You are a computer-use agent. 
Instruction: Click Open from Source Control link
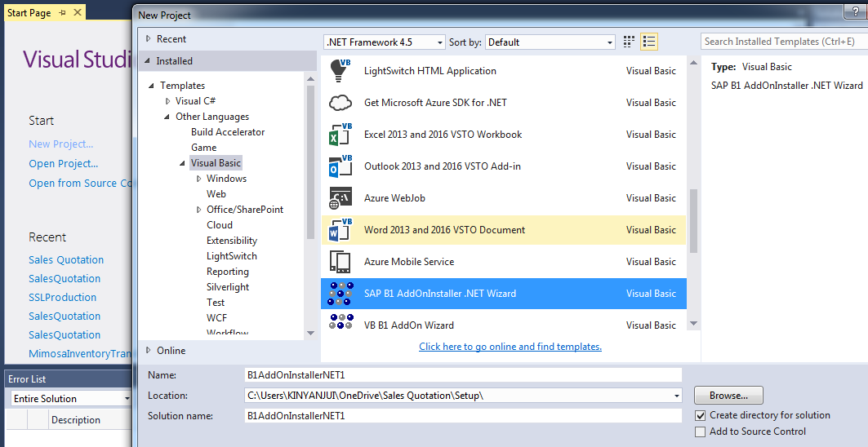80,183
